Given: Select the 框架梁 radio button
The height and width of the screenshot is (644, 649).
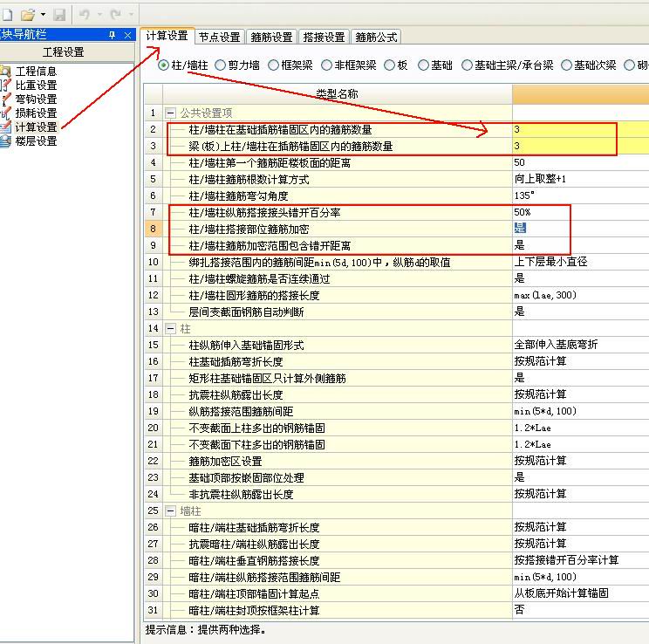Looking at the screenshot, I should click(x=273, y=65).
